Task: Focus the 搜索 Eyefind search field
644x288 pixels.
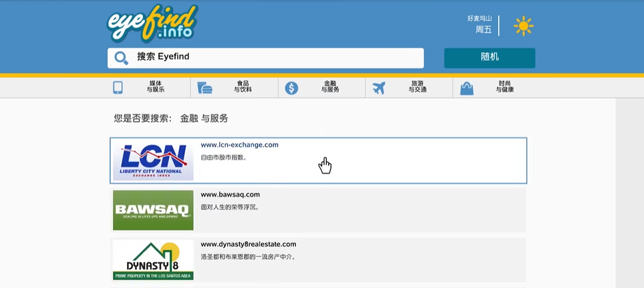Action: (x=273, y=58)
